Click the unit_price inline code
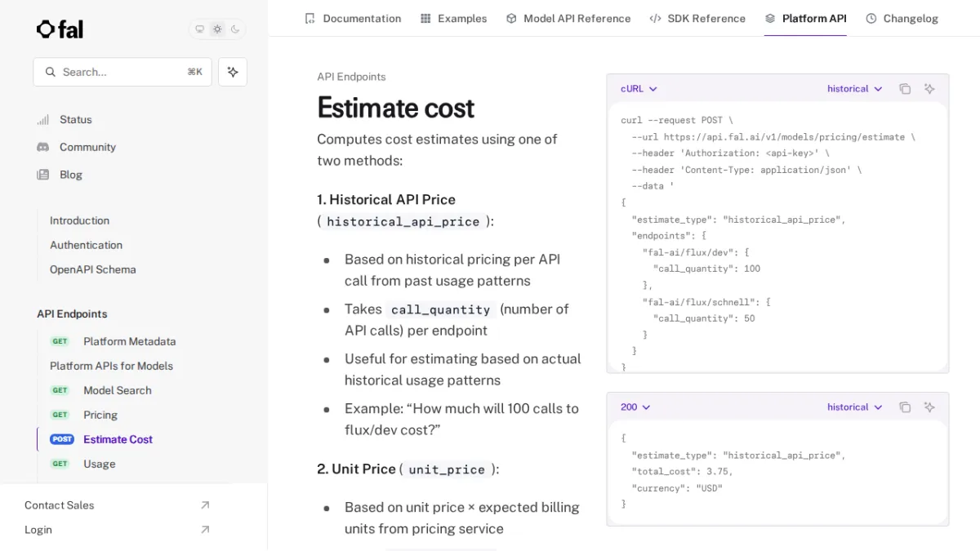Image resolution: width=980 pixels, height=551 pixels. pos(446,469)
